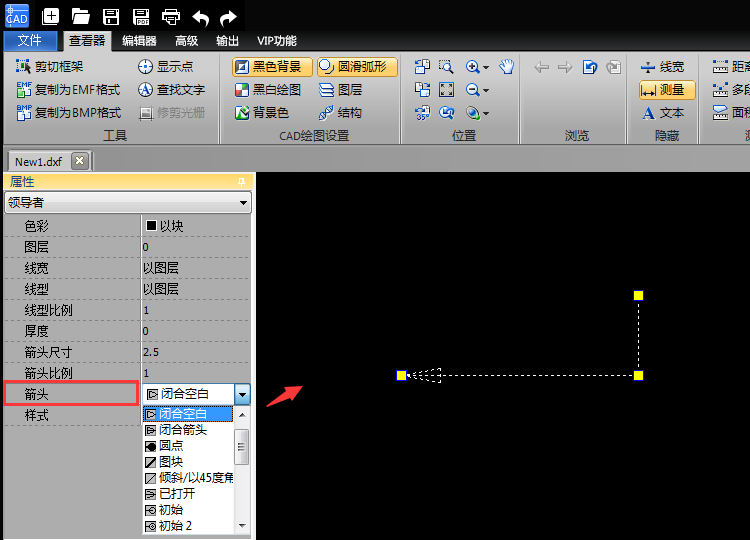This screenshot has width=750, height=540.
Task: Toggle 测量 measurement visibility
Action: [x=667, y=90]
